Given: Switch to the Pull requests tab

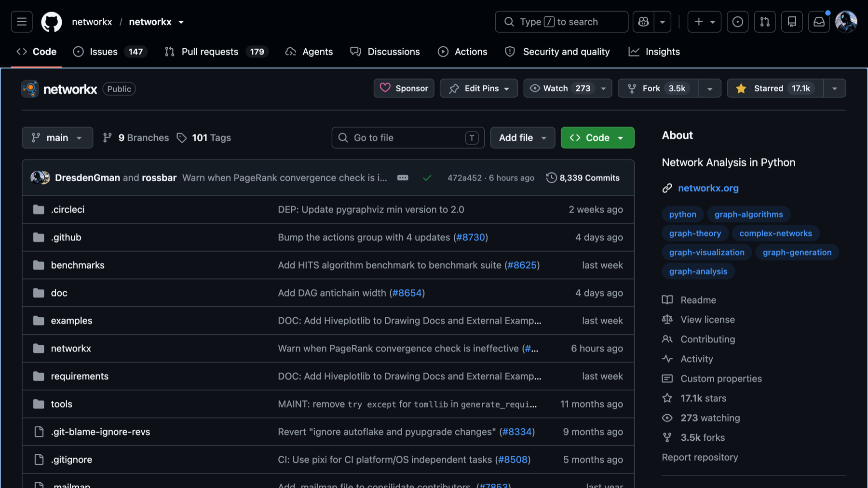Looking at the screenshot, I should [x=217, y=52].
